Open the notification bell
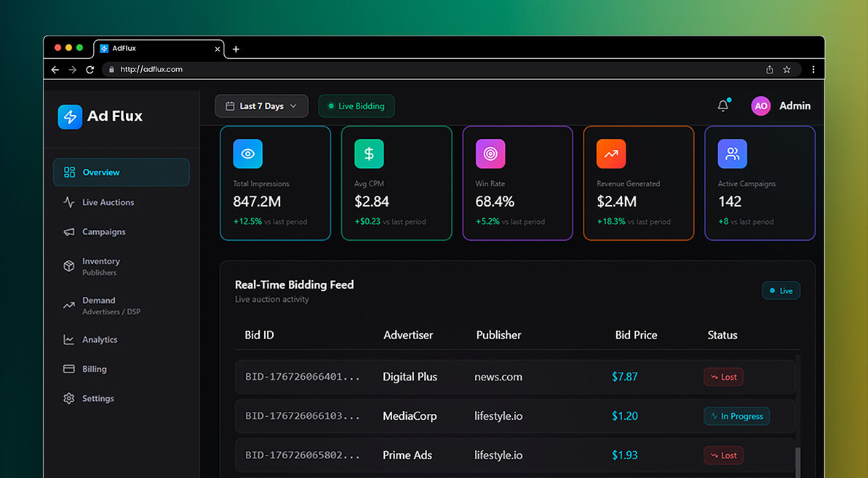 (x=722, y=105)
